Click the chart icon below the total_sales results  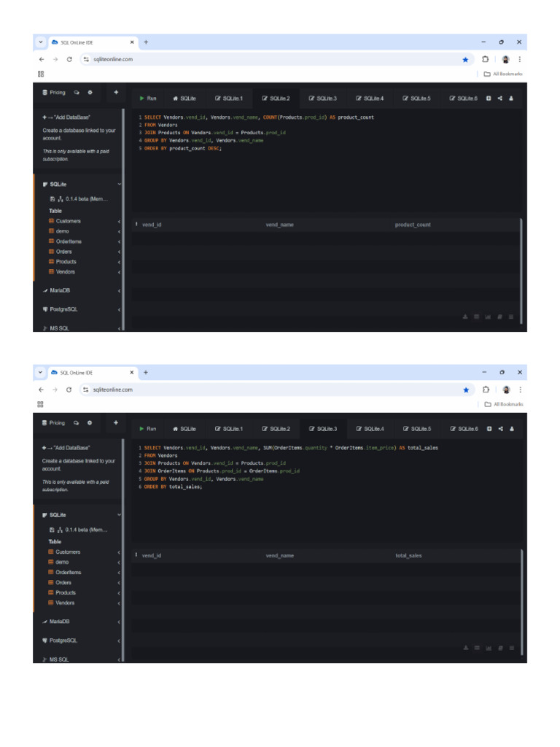point(488,648)
